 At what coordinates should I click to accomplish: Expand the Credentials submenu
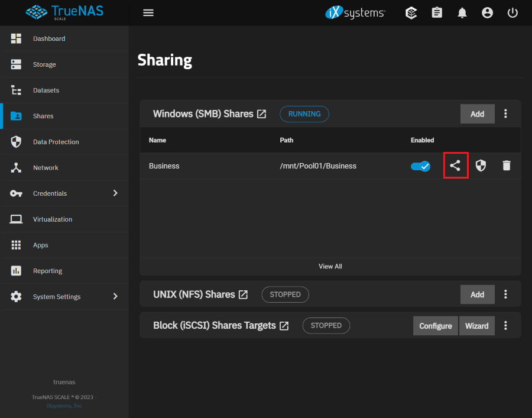coord(115,193)
